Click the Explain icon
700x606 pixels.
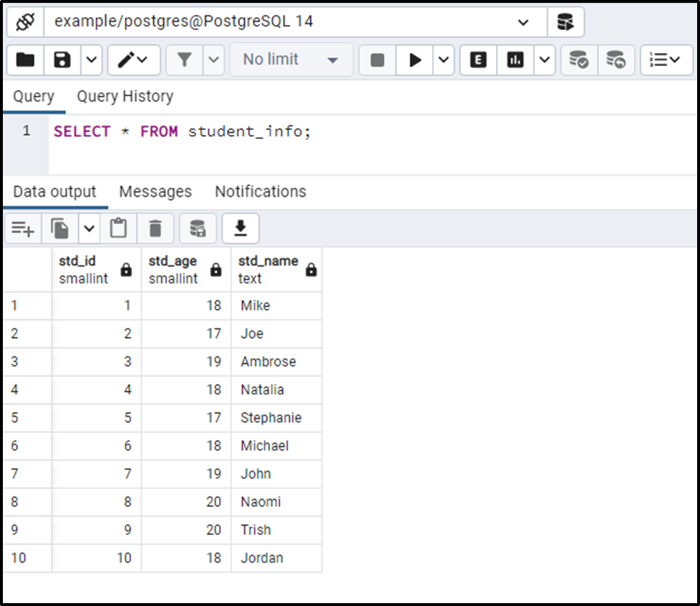(x=478, y=60)
